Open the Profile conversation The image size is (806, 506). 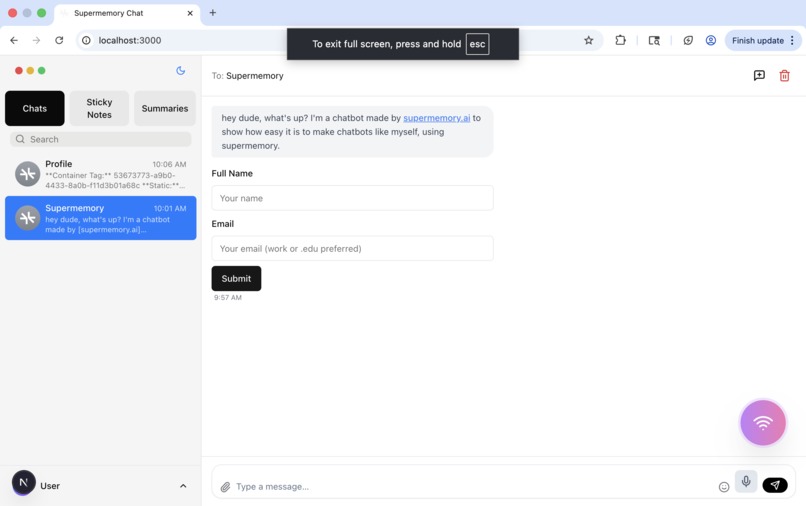[x=101, y=174]
